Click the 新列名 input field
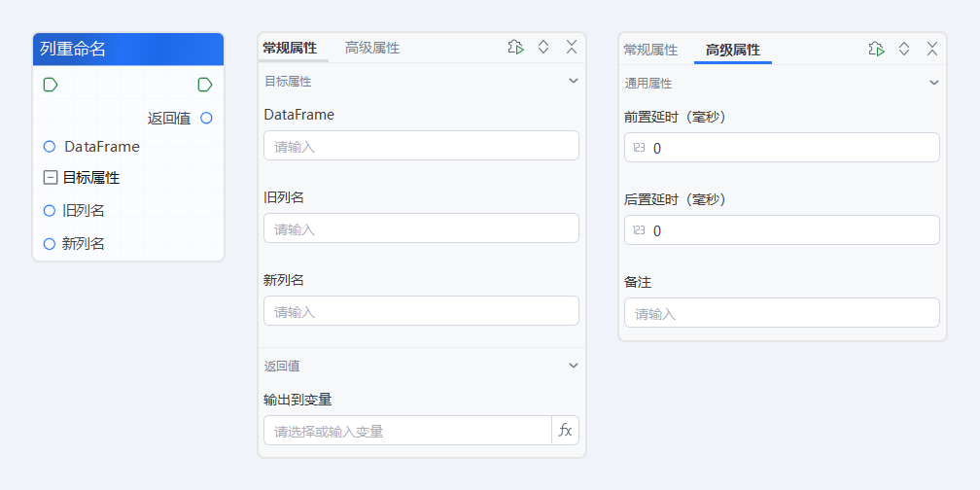Viewport: 980px width, 490px height. 421,311
